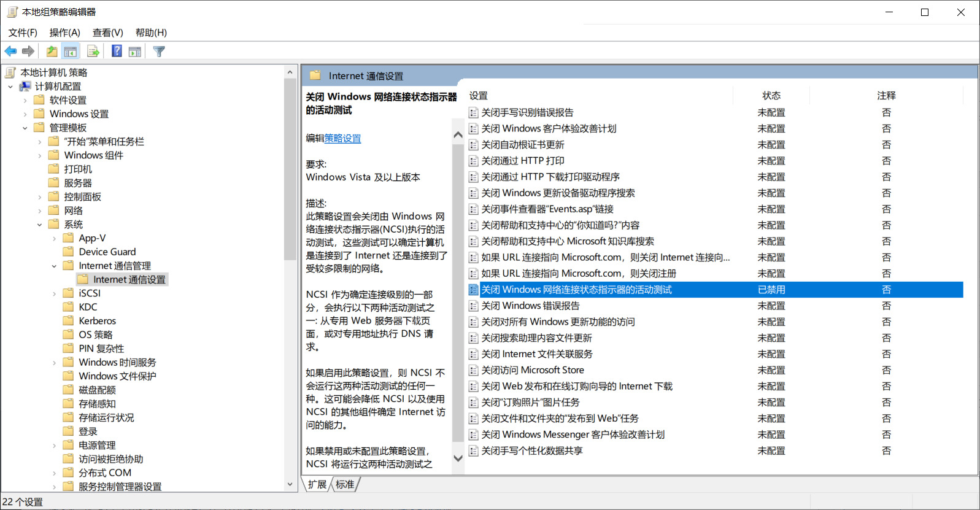Click policy icon beside 关闭通过 HTTP 打印
Screen dimensions: 980x510
coord(474,161)
